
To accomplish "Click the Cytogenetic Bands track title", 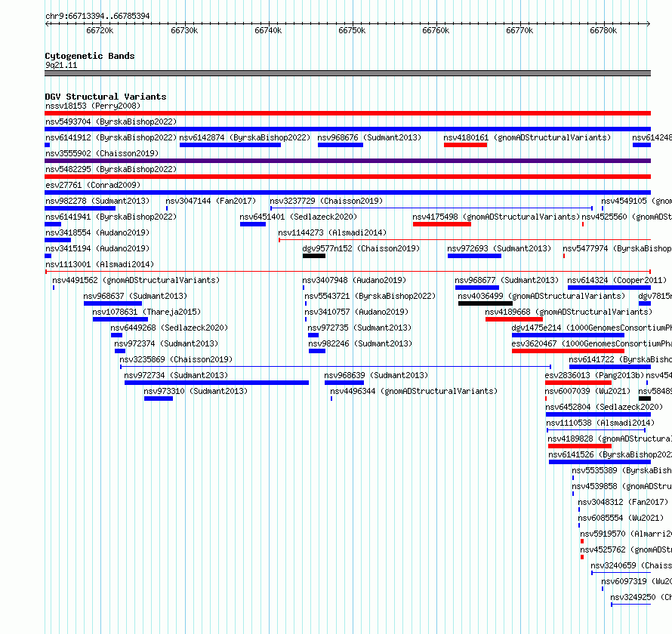I will pos(90,56).
